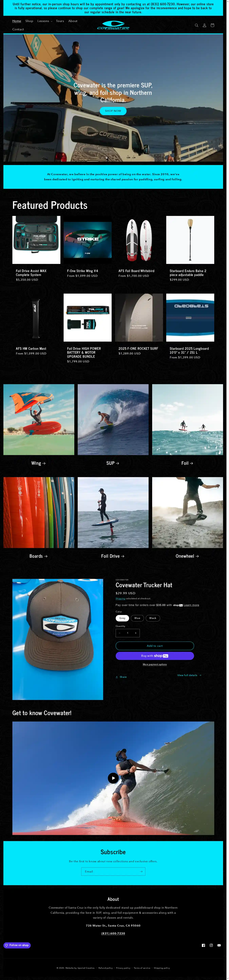Visit the Instagram profile icon

point(211,945)
